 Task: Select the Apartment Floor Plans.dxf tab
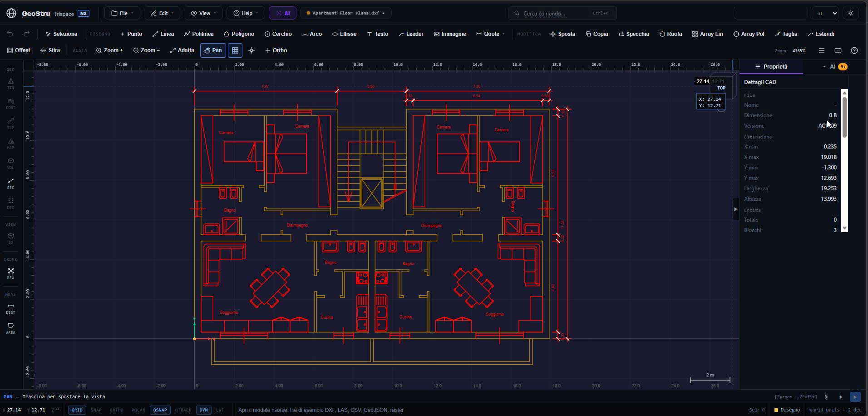coord(346,13)
